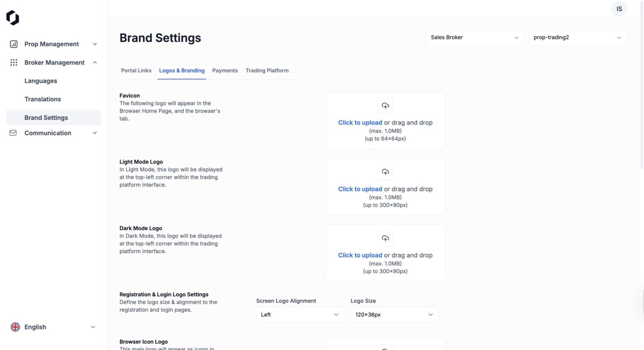Open the Screen Logo Alignment dropdown

tap(300, 315)
